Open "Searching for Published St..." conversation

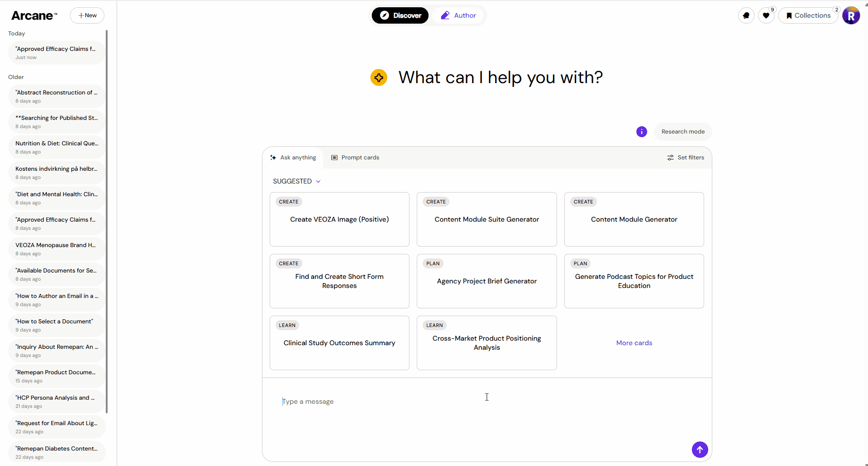pyautogui.click(x=57, y=122)
